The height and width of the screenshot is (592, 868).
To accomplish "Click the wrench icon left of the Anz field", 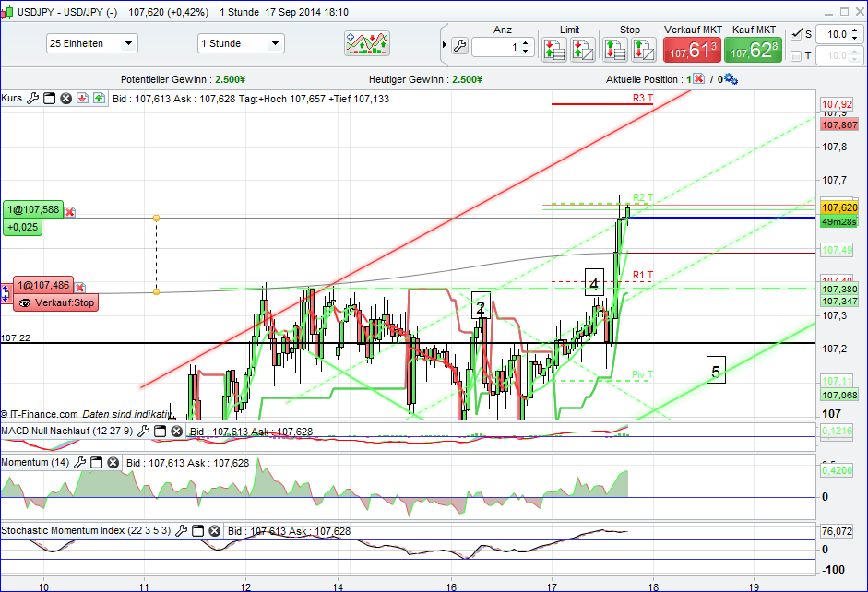I will tap(458, 43).
